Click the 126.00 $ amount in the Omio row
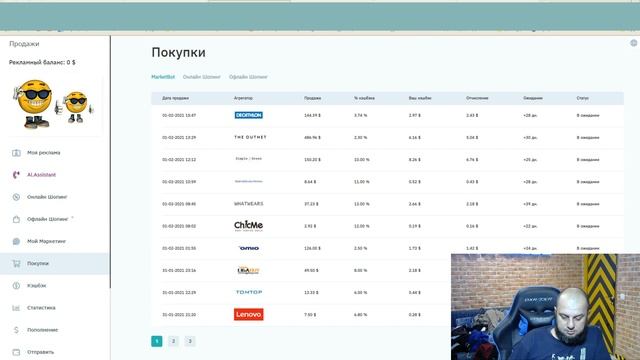The image size is (640, 360). click(x=312, y=248)
